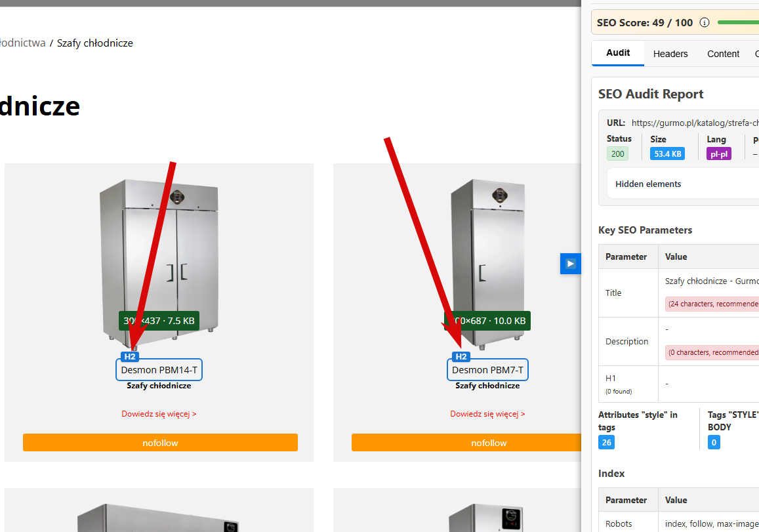Click the pl-pl language badge
The image size is (759, 532).
point(719,154)
